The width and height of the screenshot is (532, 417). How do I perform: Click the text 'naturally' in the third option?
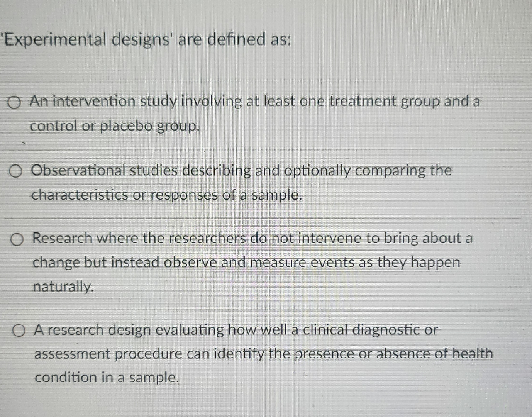[x=63, y=287]
